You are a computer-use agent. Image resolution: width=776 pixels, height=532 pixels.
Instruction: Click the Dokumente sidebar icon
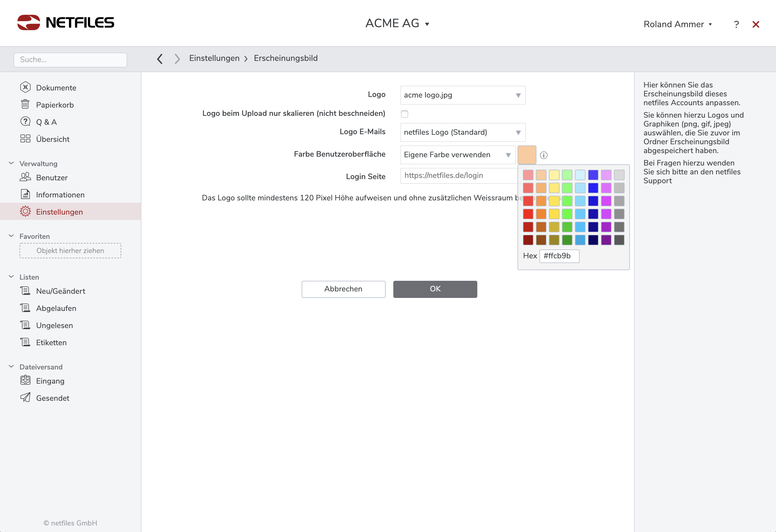25,87
